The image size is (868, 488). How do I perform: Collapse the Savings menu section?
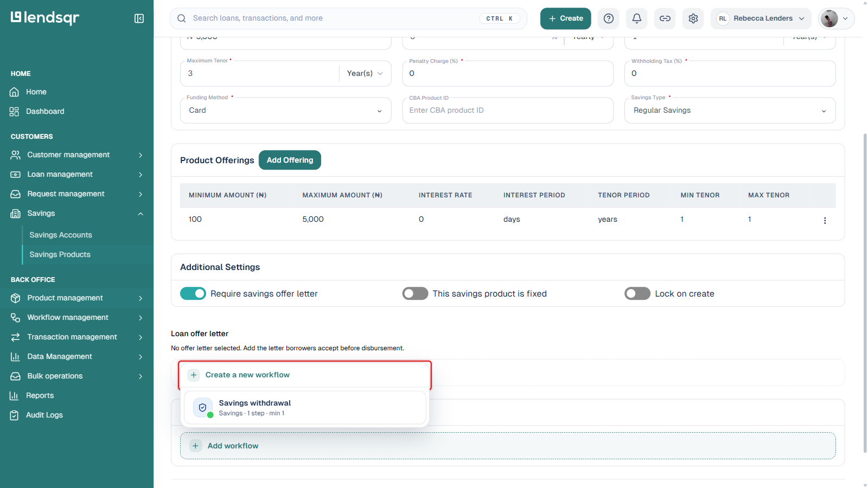pyautogui.click(x=76, y=213)
